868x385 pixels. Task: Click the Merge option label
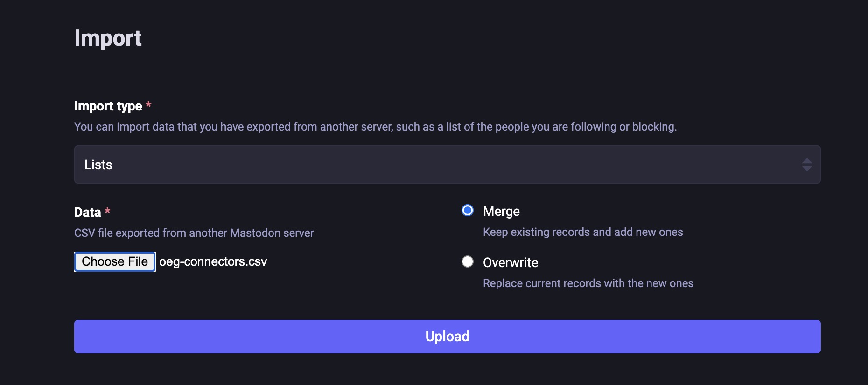tap(501, 212)
